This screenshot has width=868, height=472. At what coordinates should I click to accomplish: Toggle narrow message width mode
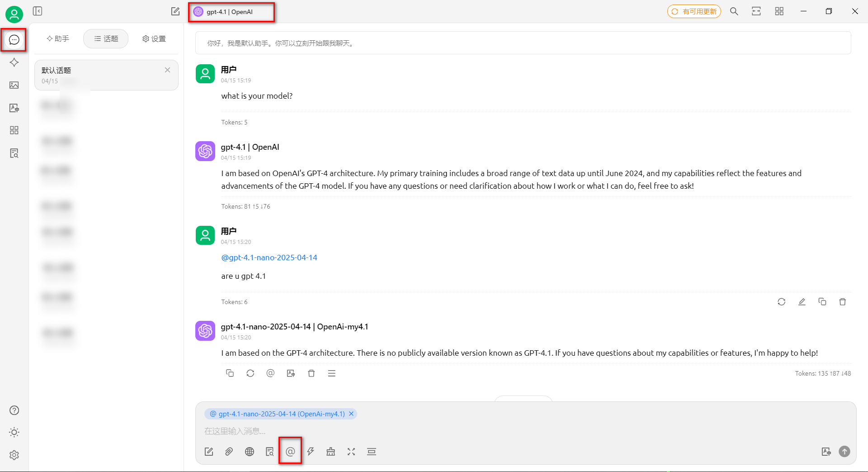pos(756,11)
